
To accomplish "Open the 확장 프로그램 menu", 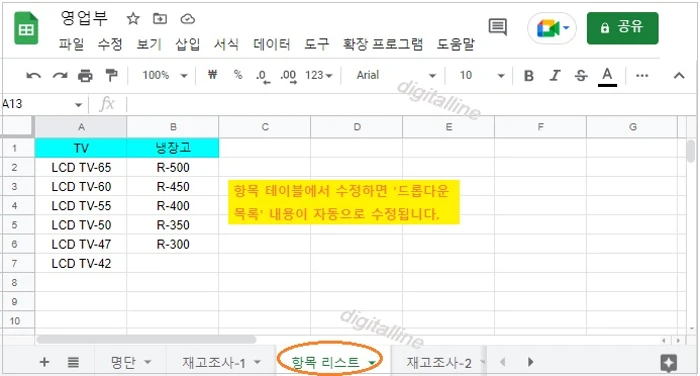I will pyautogui.click(x=383, y=44).
